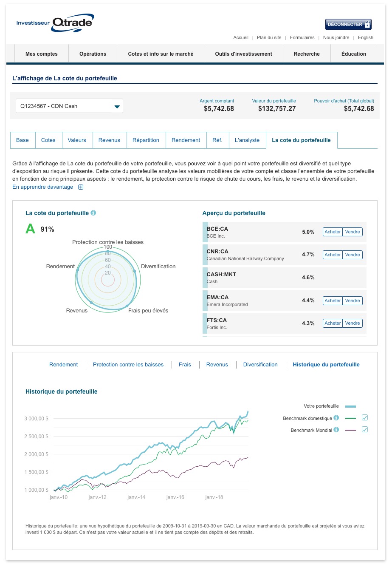This screenshot has width=392, height=570.
Task: Select La cote du portefeuille tab
Action: 301,140
